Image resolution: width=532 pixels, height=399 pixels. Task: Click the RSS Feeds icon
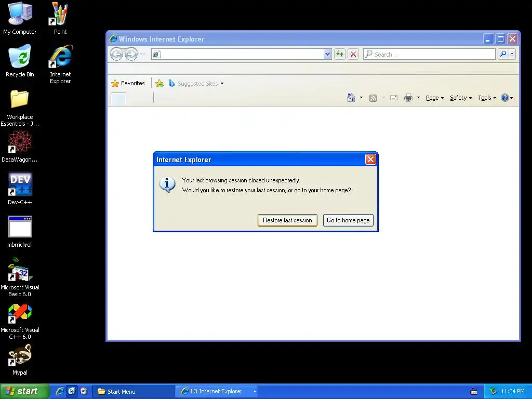click(373, 98)
